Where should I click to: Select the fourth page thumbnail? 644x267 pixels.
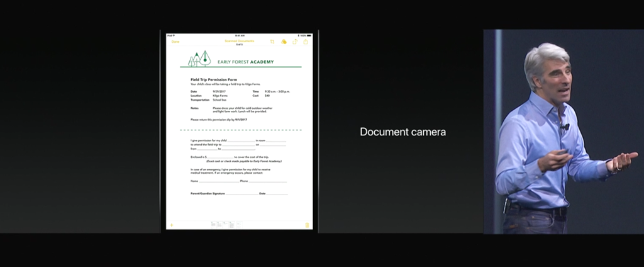231,225
